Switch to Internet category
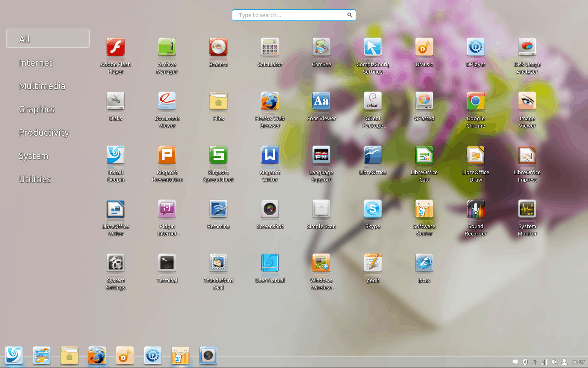 [x=36, y=63]
